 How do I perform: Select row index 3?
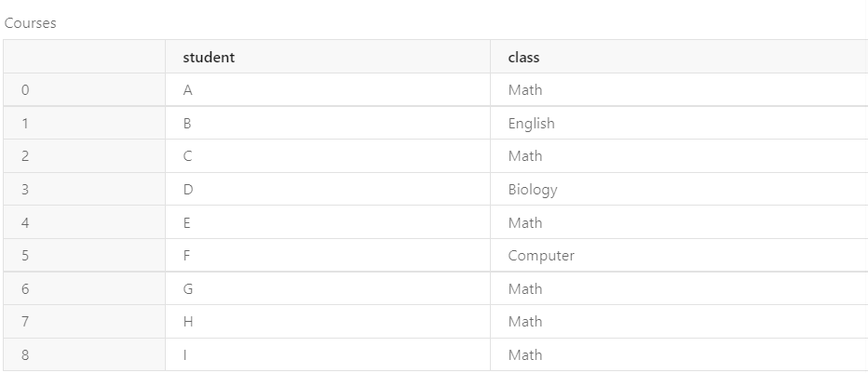[25, 190]
